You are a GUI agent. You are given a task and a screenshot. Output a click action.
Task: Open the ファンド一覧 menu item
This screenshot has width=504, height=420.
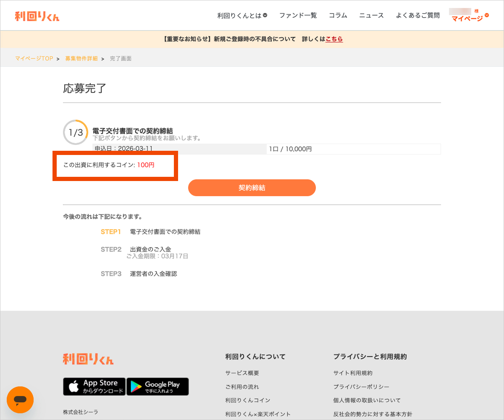tap(298, 16)
